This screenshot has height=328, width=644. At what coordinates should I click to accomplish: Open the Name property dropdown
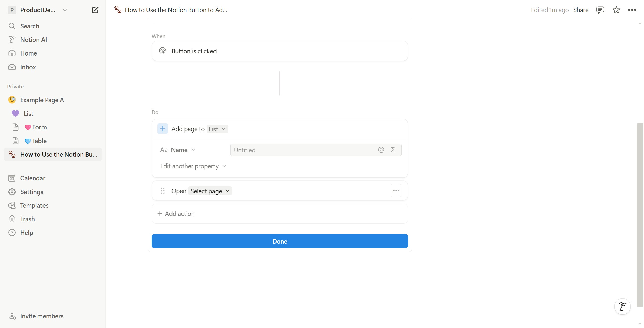(178, 150)
